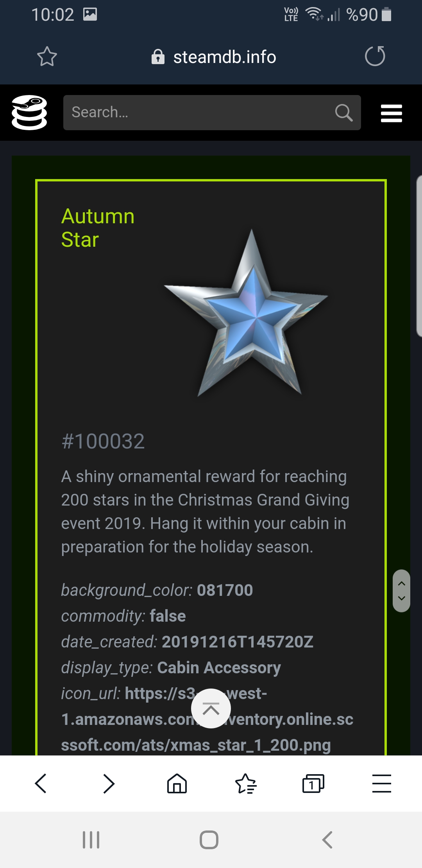This screenshot has height=868, width=422.
Task: Go back using browser back arrow
Action: coord(41,784)
